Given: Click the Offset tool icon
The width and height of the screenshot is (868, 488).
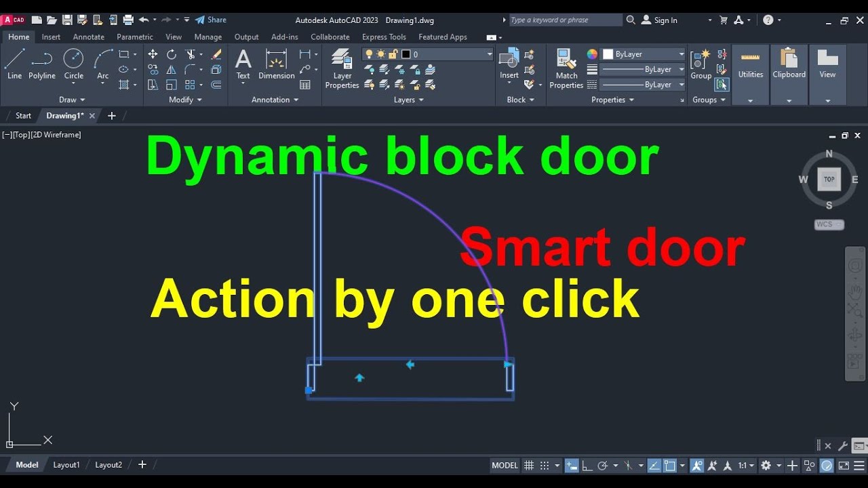Looking at the screenshot, I should pyautogui.click(x=216, y=85).
